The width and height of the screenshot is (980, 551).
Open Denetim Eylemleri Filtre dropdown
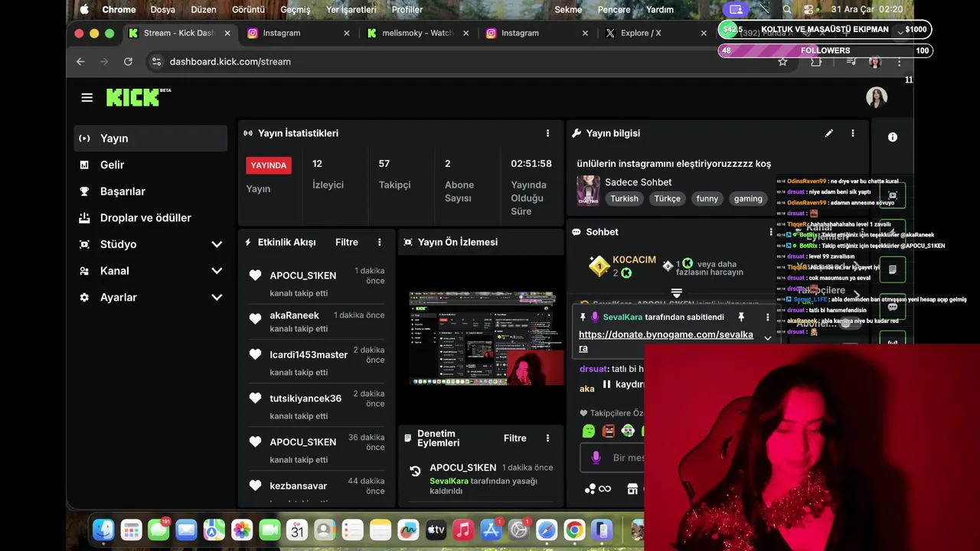coord(515,439)
